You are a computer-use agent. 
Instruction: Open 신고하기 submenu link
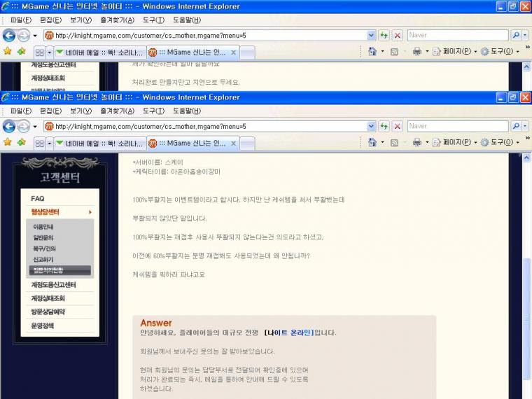click(43, 259)
